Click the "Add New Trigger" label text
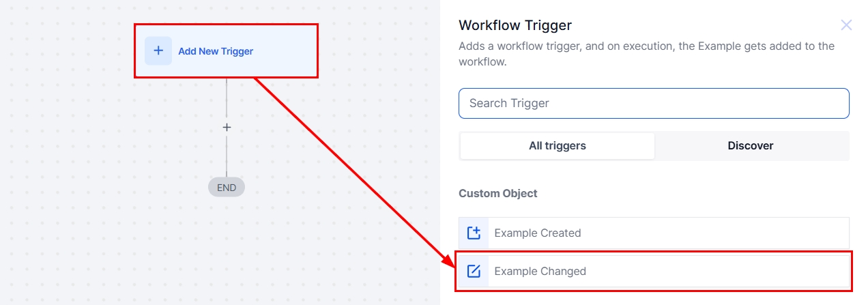868x305 pixels. 216,51
